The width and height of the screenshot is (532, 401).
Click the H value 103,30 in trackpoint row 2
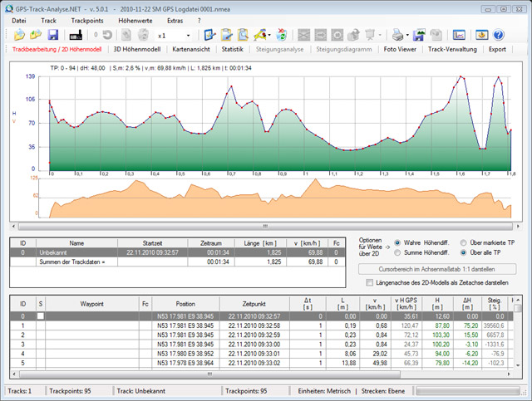pyautogui.click(x=441, y=335)
